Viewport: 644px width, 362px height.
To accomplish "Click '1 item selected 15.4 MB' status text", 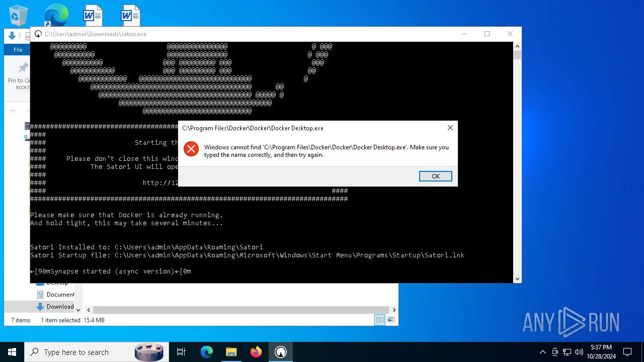I will pos(72,320).
